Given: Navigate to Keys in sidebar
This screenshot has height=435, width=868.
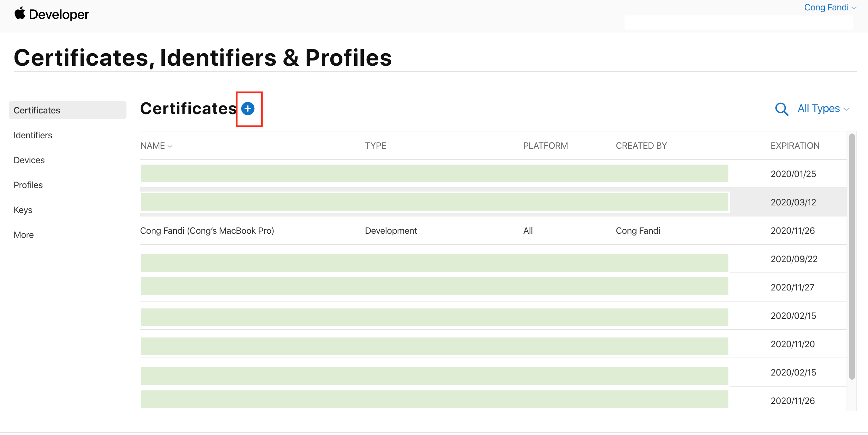Looking at the screenshot, I should (x=23, y=210).
